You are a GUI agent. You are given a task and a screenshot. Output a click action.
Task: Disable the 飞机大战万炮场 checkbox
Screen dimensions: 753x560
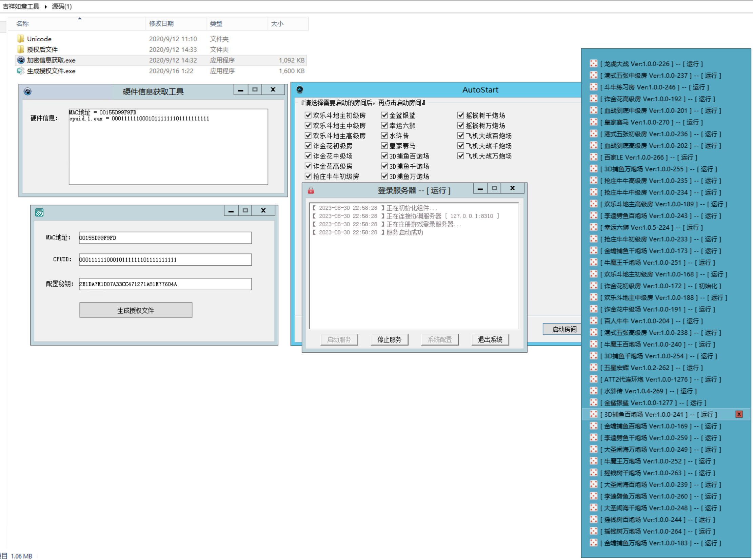tap(461, 156)
